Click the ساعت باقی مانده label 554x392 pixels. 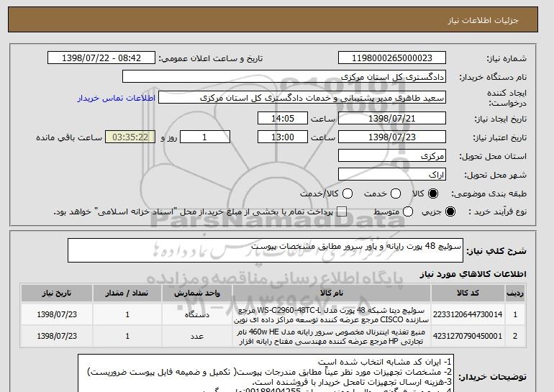click(x=69, y=137)
